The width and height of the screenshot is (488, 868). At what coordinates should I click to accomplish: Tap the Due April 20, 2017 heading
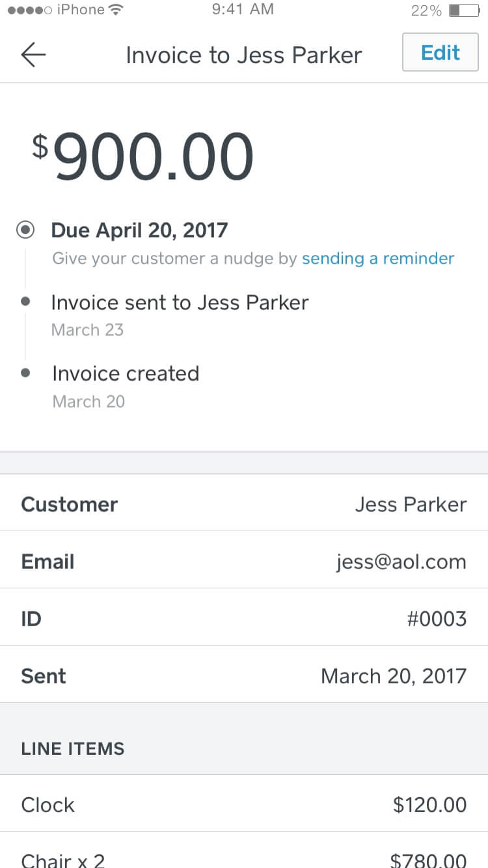click(x=139, y=230)
